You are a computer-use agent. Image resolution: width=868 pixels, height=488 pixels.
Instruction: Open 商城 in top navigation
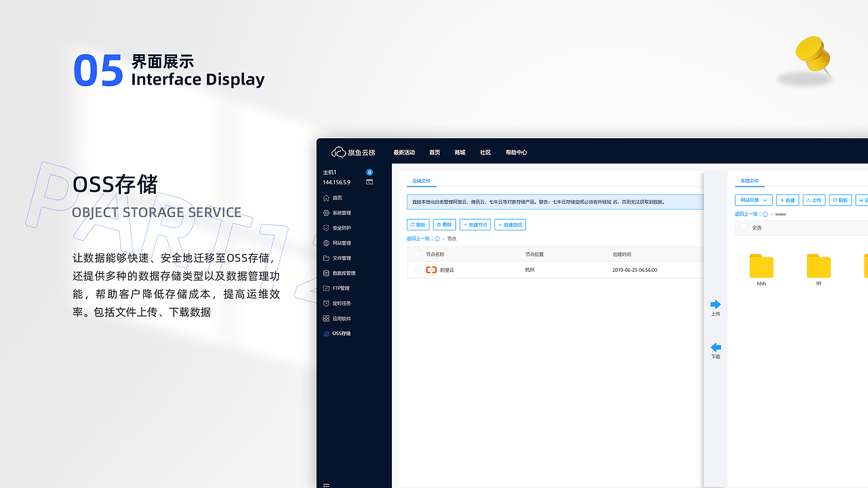click(460, 152)
